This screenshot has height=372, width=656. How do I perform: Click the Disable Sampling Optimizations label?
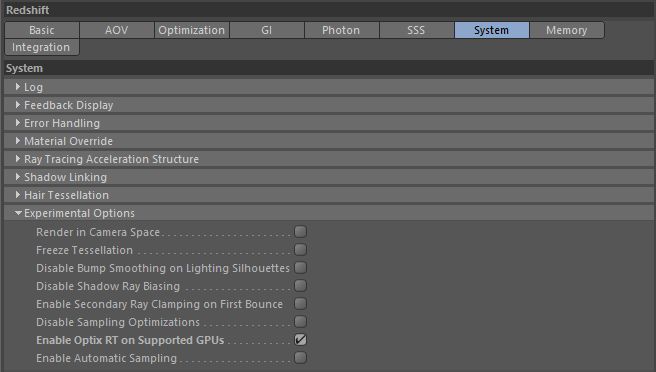(118, 322)
